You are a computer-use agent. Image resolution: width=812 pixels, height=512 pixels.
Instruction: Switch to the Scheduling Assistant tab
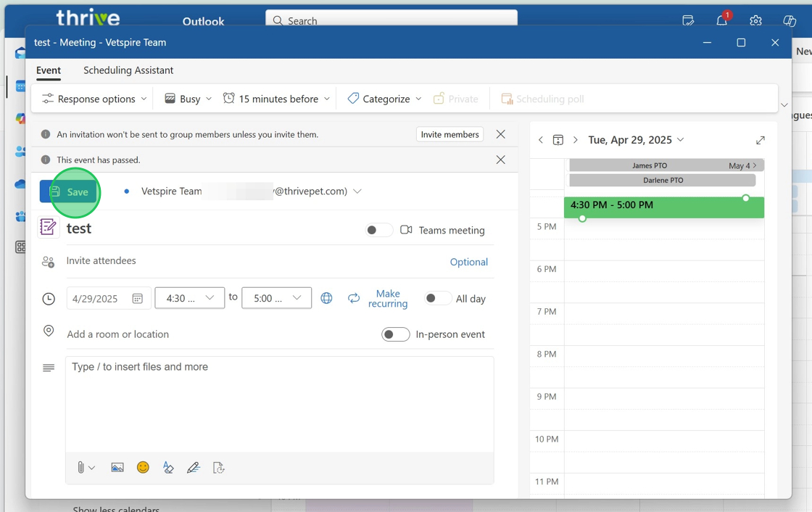click(128, 70)
